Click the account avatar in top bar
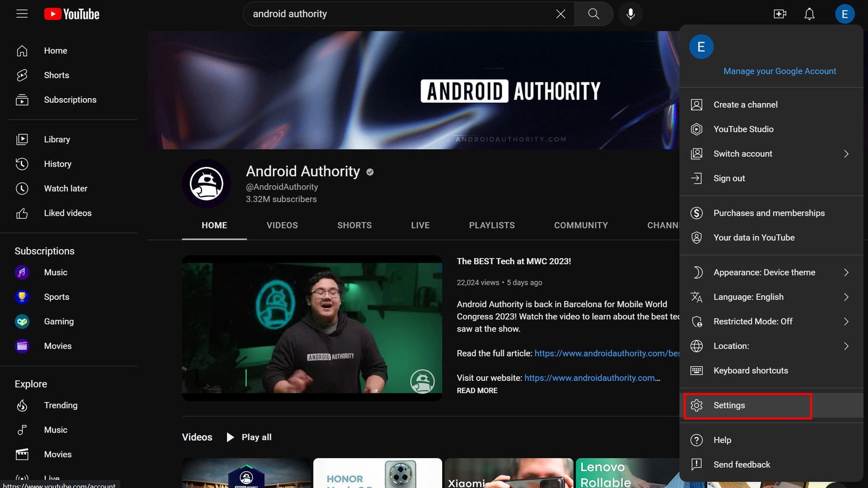Viewport: 868px width, 488px height. coord(844,14)
